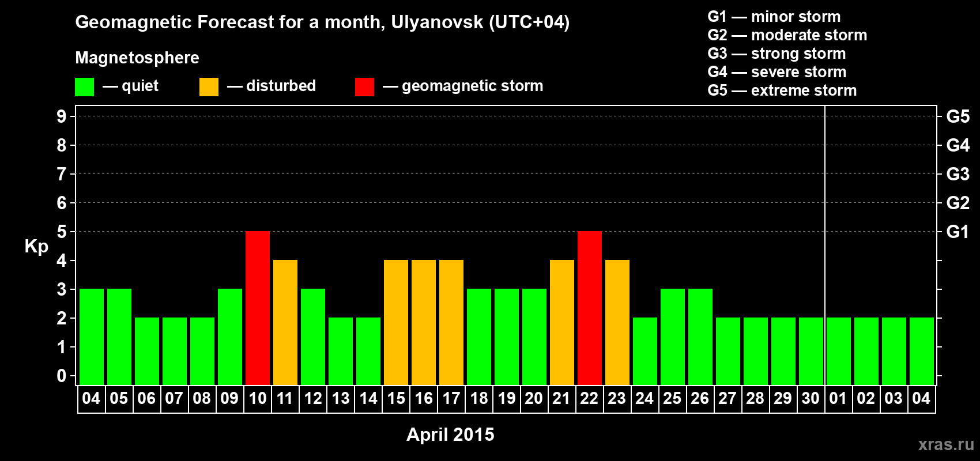Click the date label 28
Viewport: 980px width, 461px height.
coord(755,399)
